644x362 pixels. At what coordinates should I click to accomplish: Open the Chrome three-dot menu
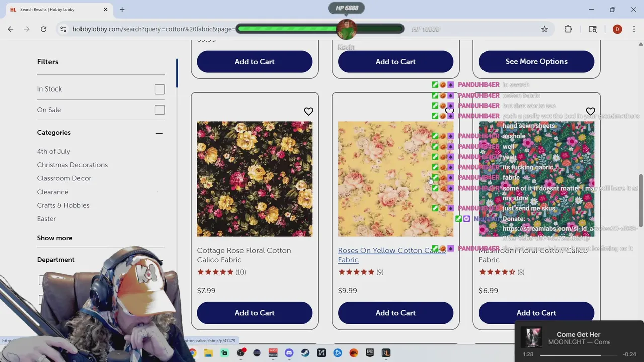pos(634,29)
